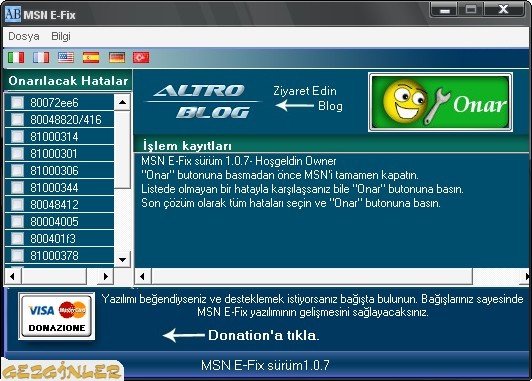The height and width of the screenshot is (381, 532).
Task: Tick the 80004005 error checkbox
Action: click(17, 221)
